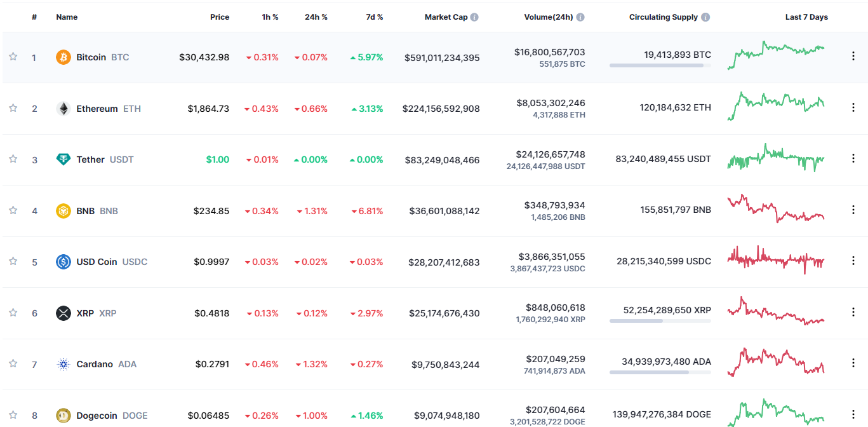The width and height of the screenshot is (868, 427).
Task: Open the three-dot menu for Bitcoin
Action: click(x=853, y=55)
